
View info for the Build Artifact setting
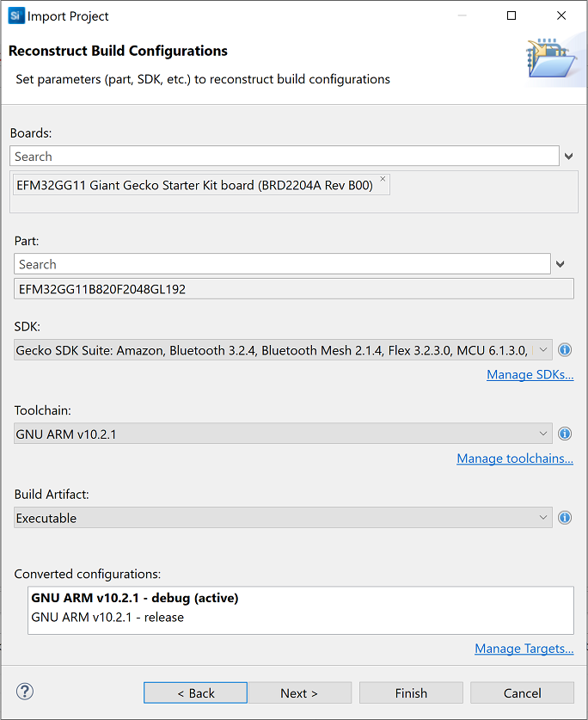[x=565, y=517]
